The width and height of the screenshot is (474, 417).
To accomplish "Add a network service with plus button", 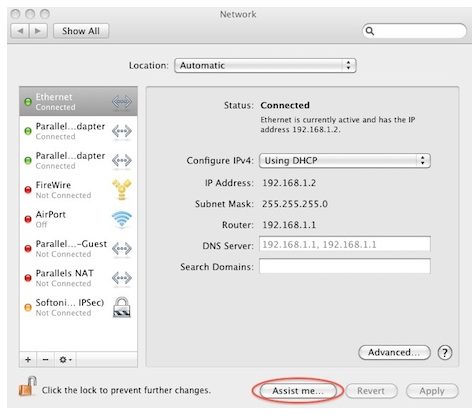I will click(x=28, y=359).
